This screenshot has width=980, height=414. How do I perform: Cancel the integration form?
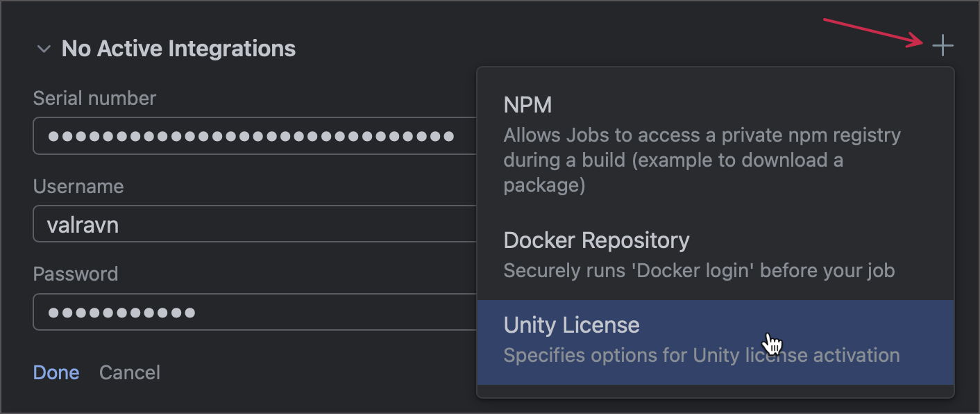tap(129, 372)
